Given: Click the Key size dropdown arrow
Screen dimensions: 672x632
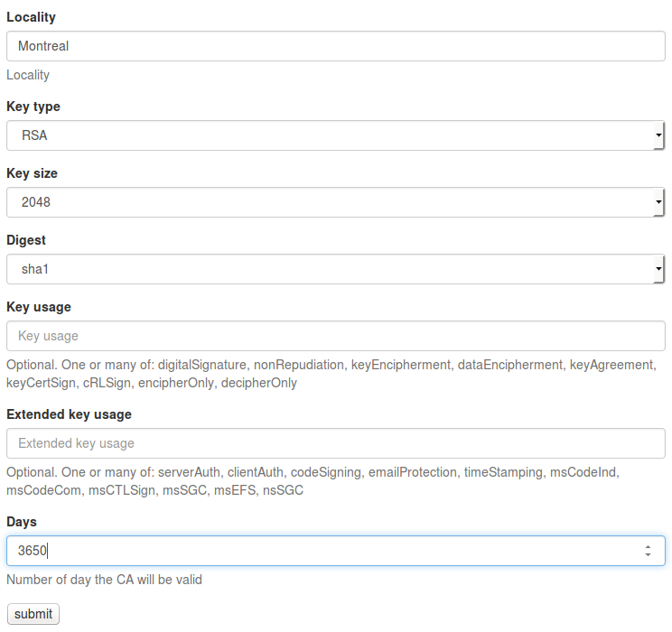Looking at the screenshot, I should (x=658, y=202).
